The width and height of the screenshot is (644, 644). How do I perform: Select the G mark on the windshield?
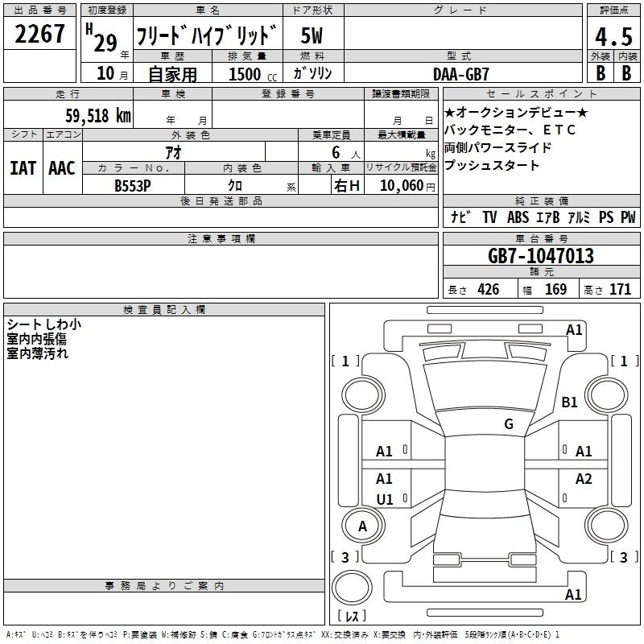pyautogui.click(x=508, y=424)
